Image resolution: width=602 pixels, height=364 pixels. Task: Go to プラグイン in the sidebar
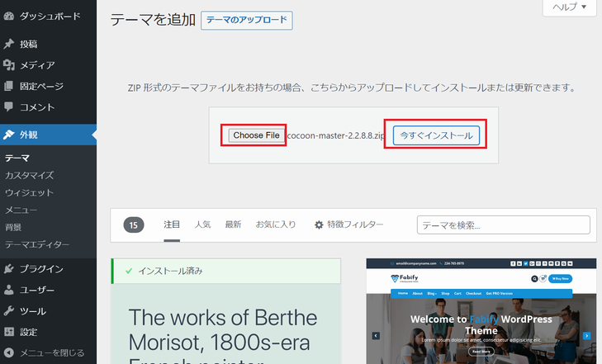49,269
